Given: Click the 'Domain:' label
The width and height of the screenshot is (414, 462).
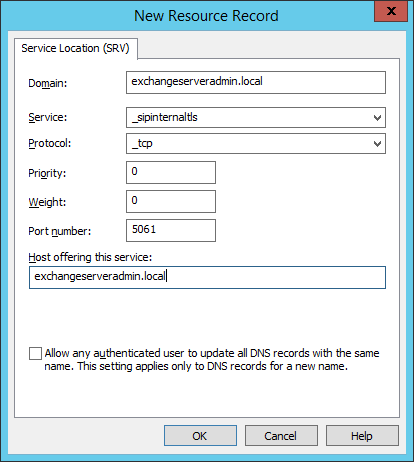Looking at the screenshot, I should 48,83.
